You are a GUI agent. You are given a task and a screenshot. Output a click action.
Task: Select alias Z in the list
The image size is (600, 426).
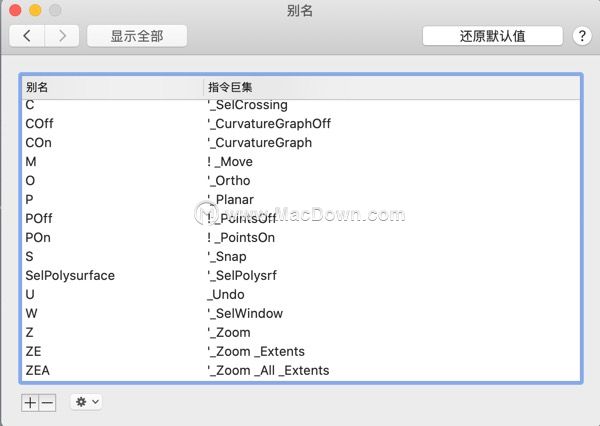(29, 332)
